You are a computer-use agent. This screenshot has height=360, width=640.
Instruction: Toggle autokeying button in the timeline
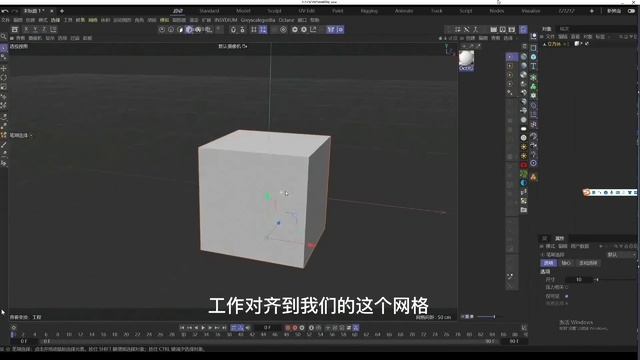[295, 328]
